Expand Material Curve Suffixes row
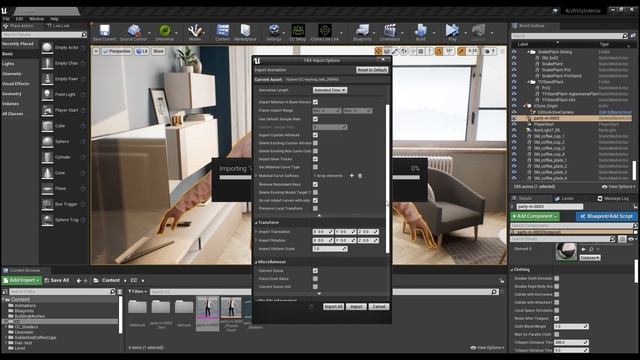This screenshot has height=360, width=640. tap(256, 176)
